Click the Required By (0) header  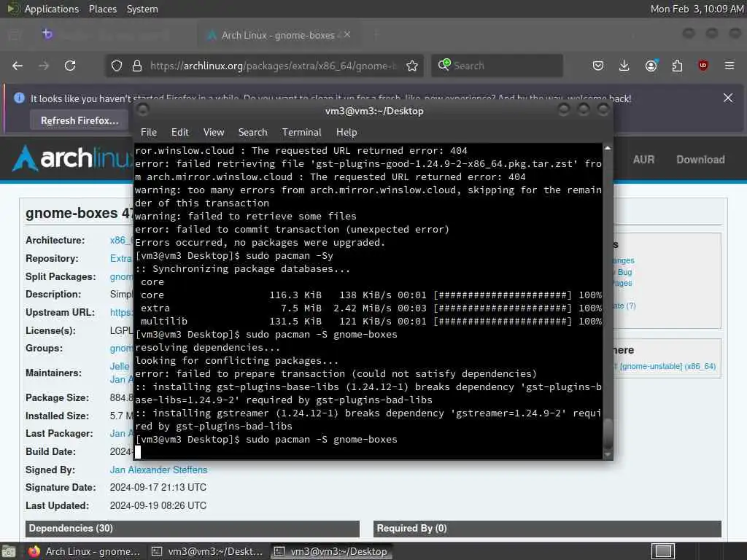[547, 529]
